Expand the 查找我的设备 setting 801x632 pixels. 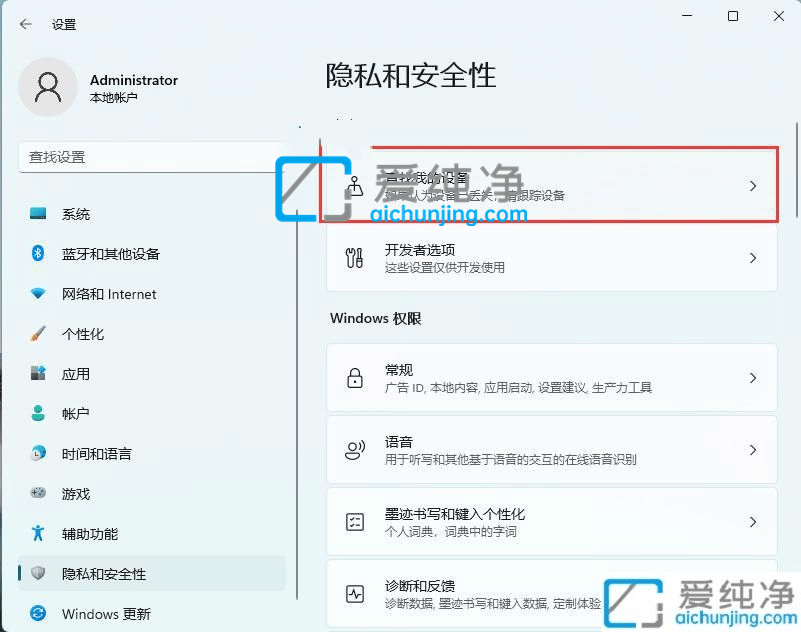550,186
